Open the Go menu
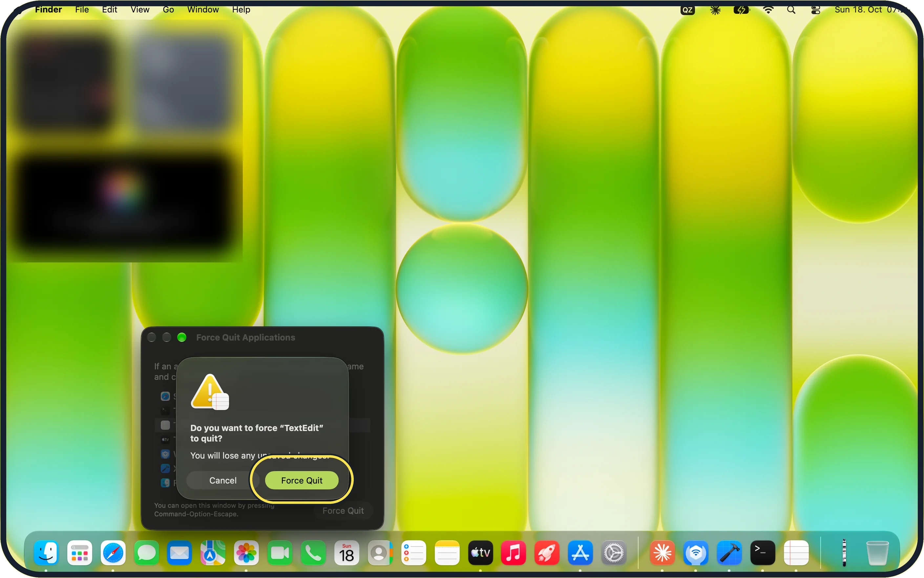The width and height of the screenshot is (924, 578). 168,10
